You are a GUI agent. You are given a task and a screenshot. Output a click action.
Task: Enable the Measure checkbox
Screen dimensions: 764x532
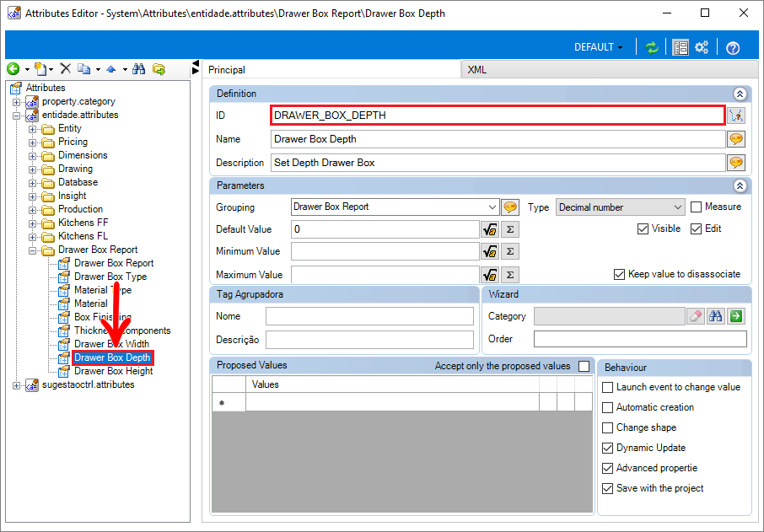click(697, 207)
